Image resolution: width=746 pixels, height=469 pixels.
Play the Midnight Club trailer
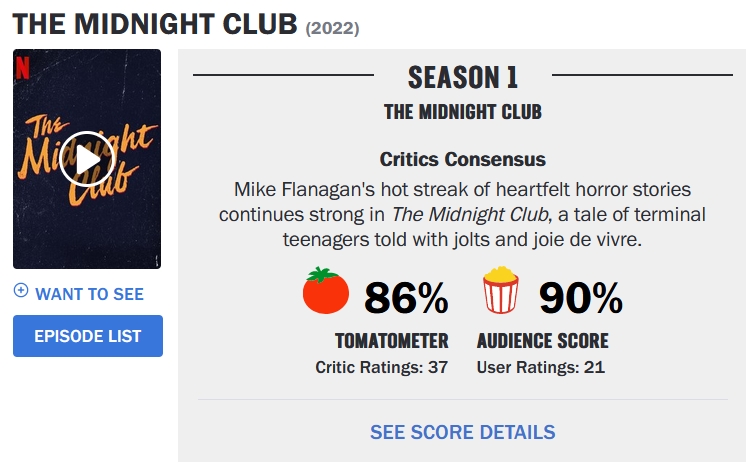[87, 158]
